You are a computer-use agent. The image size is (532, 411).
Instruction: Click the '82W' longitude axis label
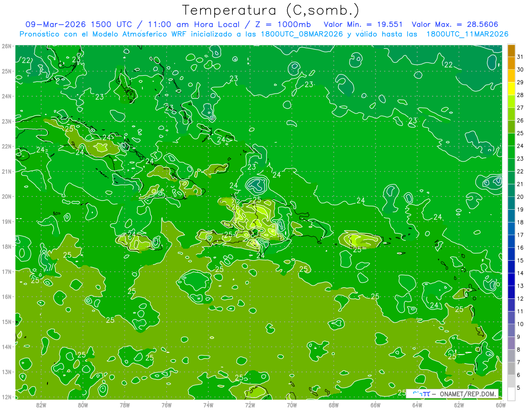pyautogui.click(x=41, y=405)
